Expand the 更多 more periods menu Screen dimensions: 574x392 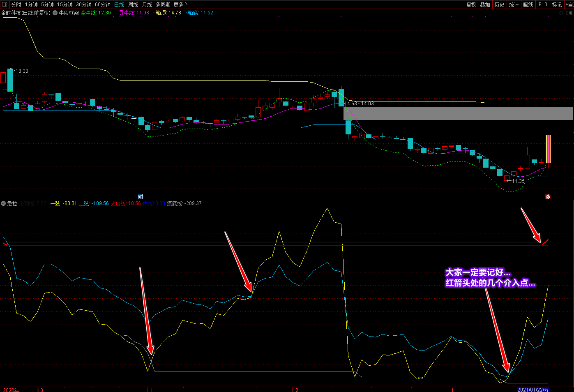(x=180, y=5)
